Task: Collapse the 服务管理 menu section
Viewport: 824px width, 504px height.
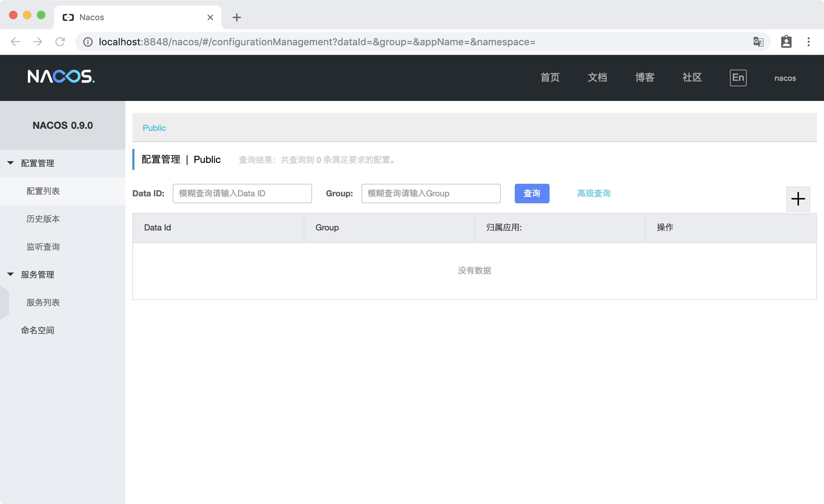Action: coord(11,274)
